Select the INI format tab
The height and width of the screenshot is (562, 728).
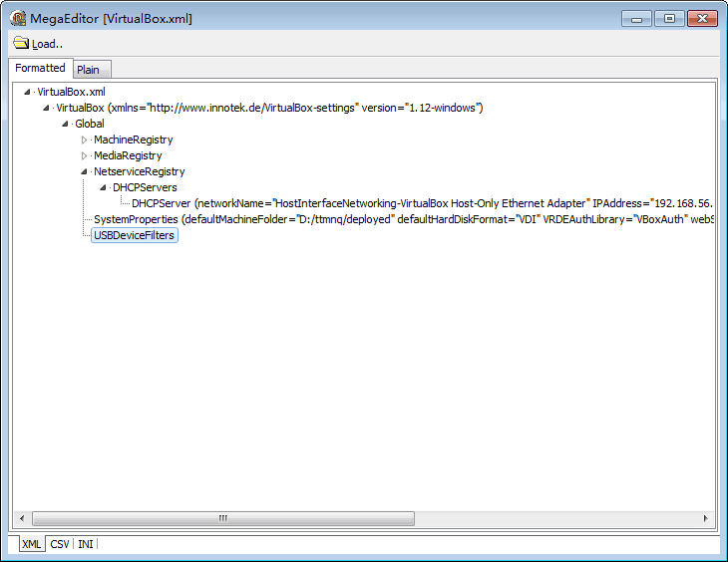[86, 544]
